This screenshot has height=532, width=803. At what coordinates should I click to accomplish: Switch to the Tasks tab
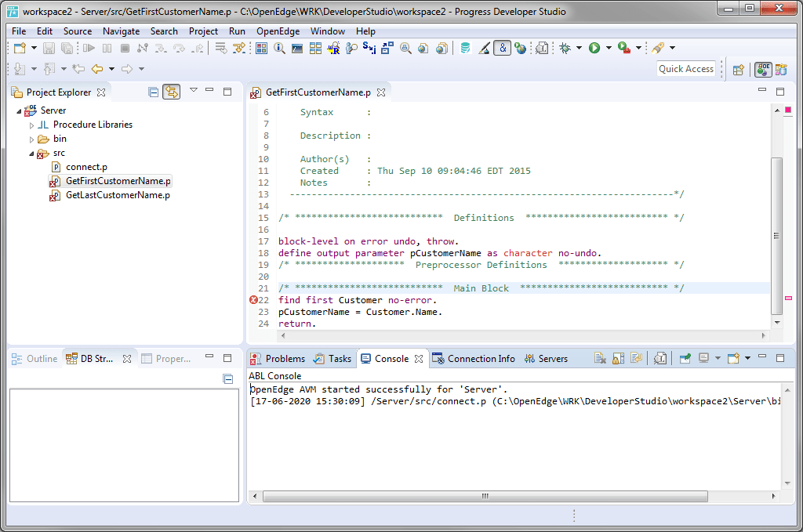point(332,359)
